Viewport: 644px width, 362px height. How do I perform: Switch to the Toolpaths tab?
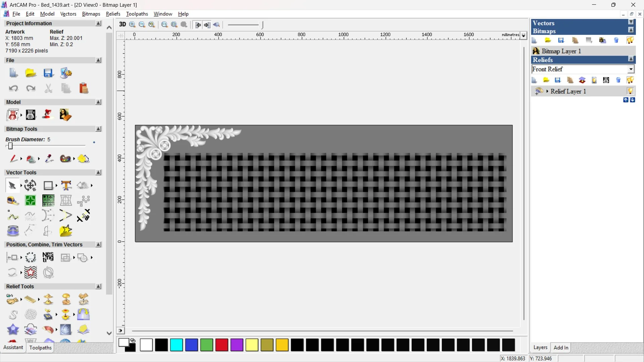point(40,348)
